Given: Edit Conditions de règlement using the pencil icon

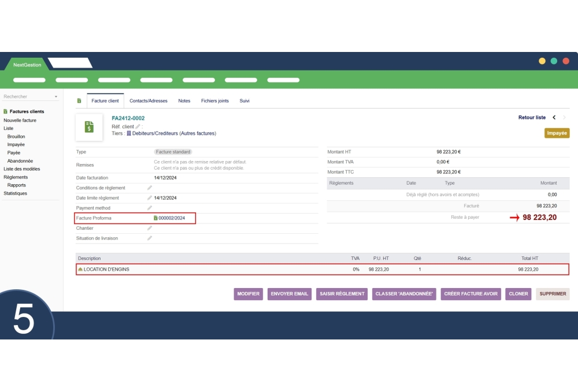Looking at the screenshot, I should pyautogui.click(x=149, y=188).
